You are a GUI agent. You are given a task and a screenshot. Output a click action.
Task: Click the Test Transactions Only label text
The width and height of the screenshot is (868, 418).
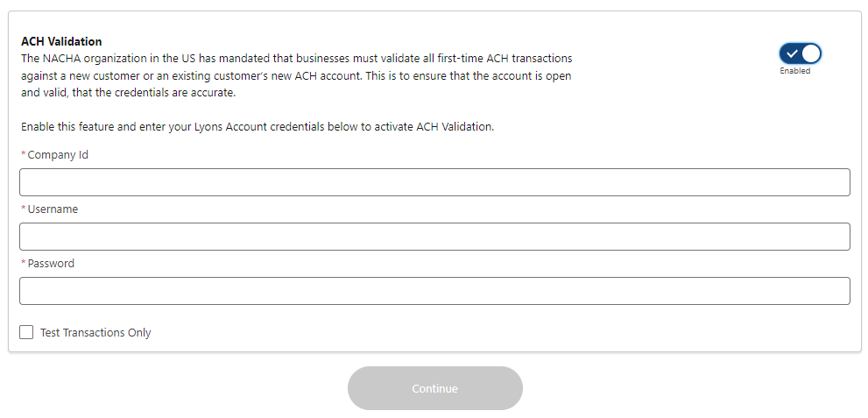95,333
